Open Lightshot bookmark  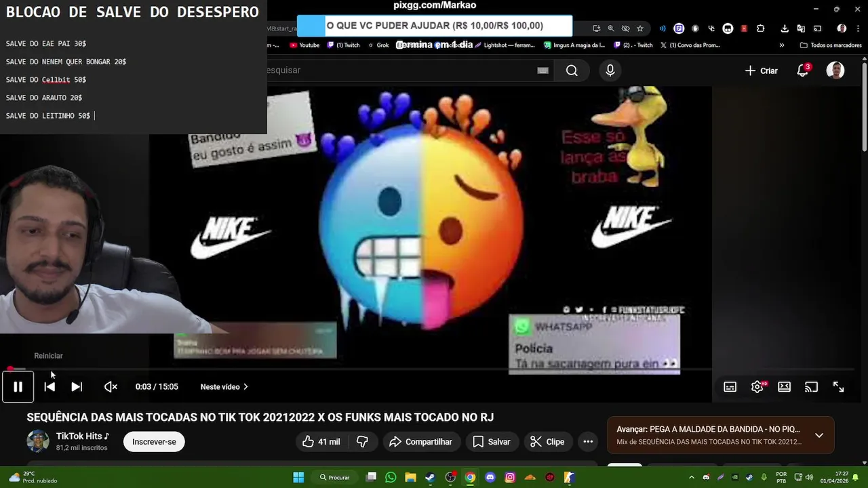point(505,45)
